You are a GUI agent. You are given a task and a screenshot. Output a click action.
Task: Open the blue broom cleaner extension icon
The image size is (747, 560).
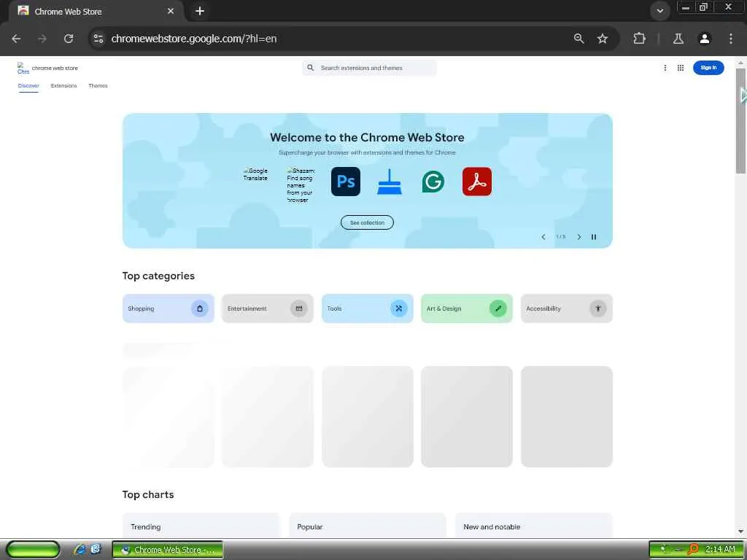point(390,182)
